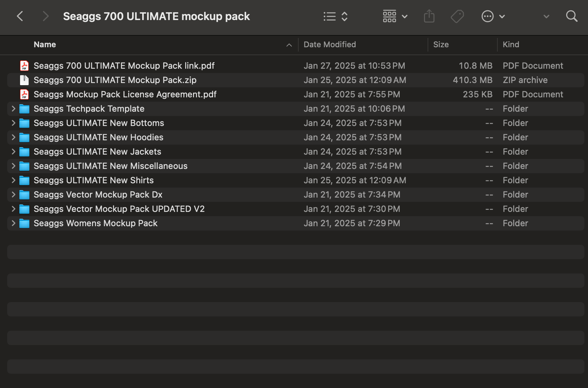Open the Share toolbar icon

pyautogui.click(x=429, y=16)
